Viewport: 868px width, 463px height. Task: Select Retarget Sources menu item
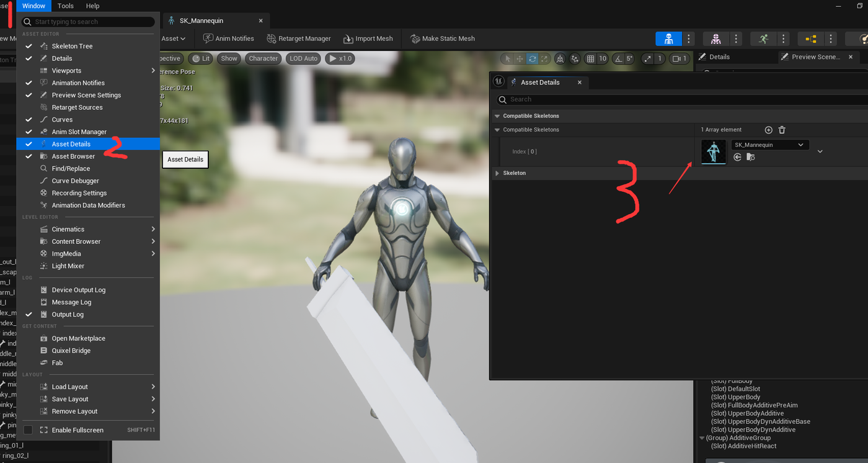click(88, 107)
